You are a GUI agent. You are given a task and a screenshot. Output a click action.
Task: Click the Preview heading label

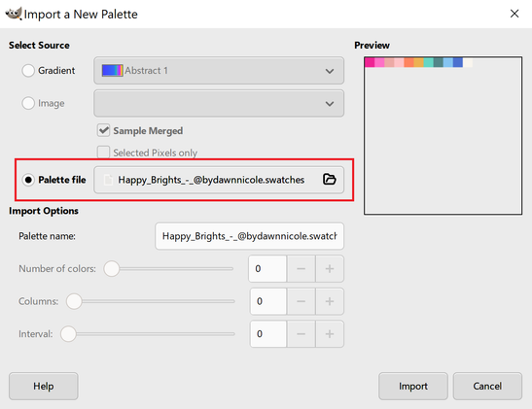pos(372,45)
